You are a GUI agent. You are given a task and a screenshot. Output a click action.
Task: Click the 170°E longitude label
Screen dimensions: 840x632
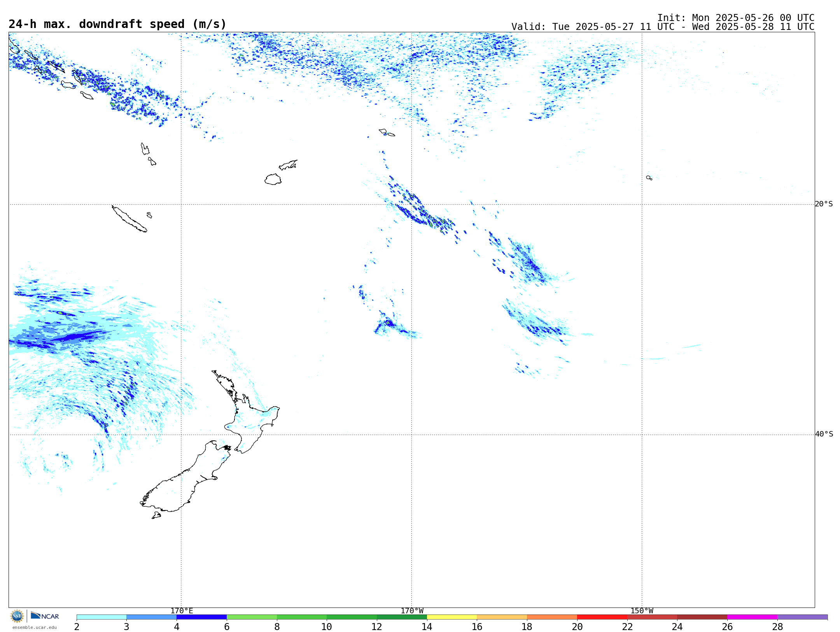click(182, 611)
